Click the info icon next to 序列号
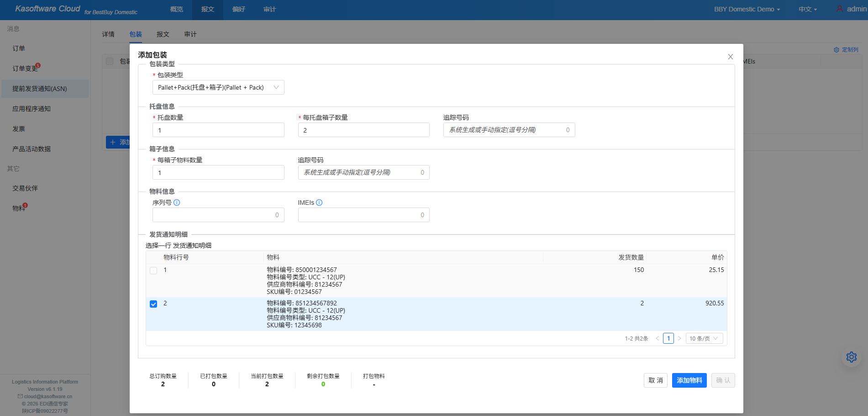This screenshot has width=868, height=416. [x=177, y=203]
